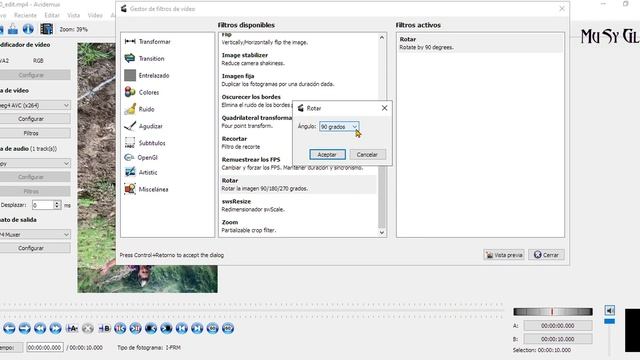Go to next frame with right arrow
Image resolution: width=640 pixels, height=360 pixels.
[24, 328]
